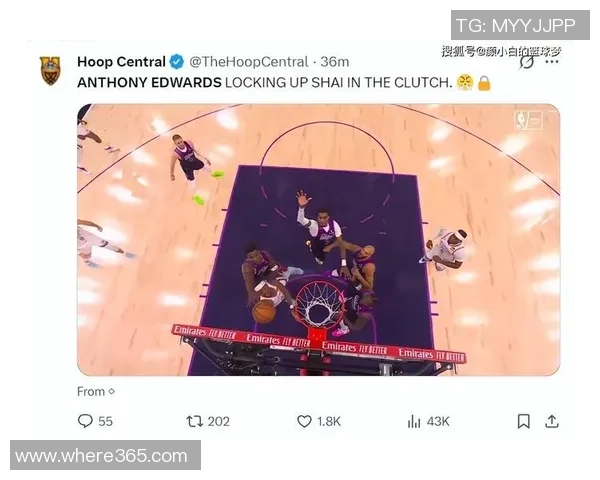The width and height of the screenshot is (600, 480).
Task: Click the 43K views count
Action: (x=438, y=421)
